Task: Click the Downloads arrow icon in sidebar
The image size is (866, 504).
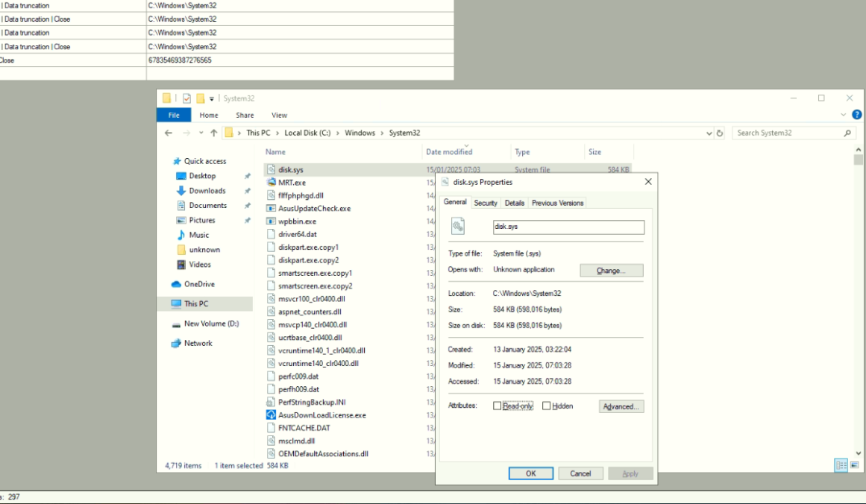Action: [x=181, y=190]
